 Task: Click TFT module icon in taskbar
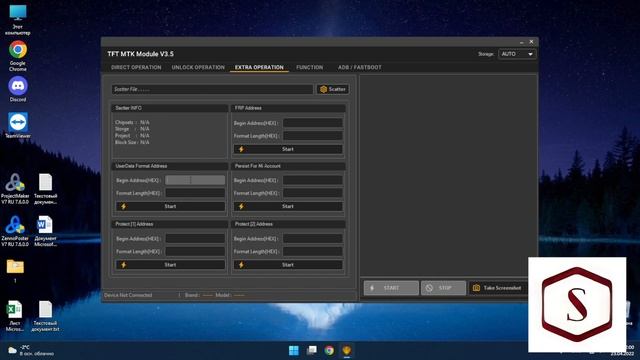coord(347,350)
